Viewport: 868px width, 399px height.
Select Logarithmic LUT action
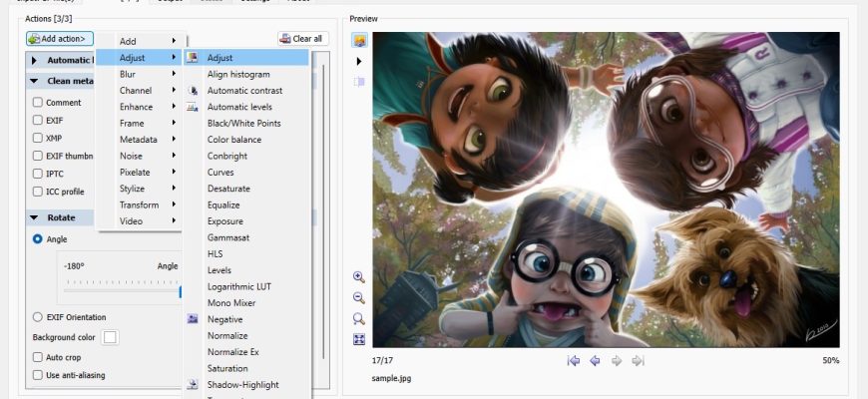click(246, 286)
